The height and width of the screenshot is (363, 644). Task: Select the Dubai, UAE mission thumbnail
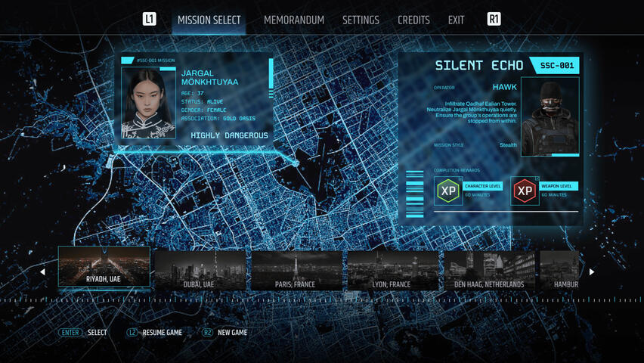coord(200,270)
